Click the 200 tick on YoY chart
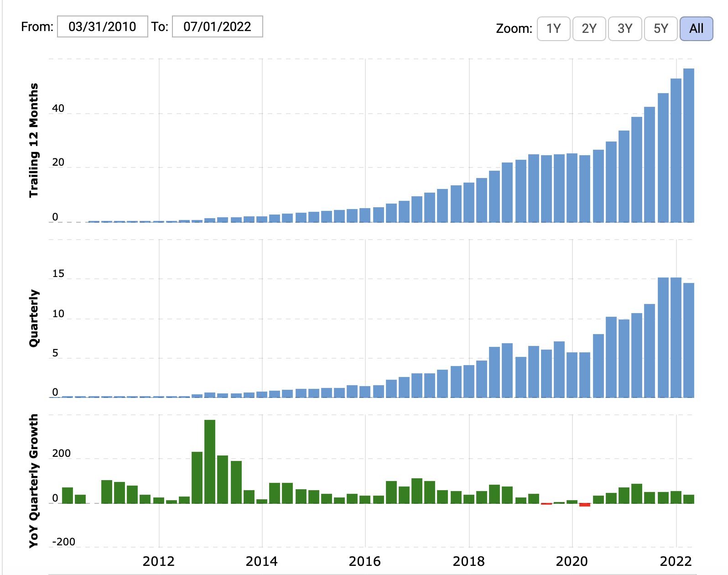Image resolution: width=728 pixels, height=575 pixels. point(62,454)
